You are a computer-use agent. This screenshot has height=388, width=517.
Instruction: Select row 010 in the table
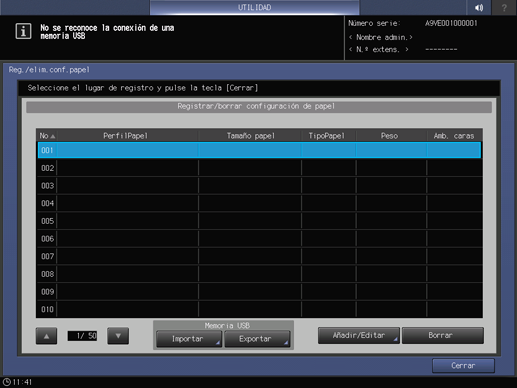point(259,309)
